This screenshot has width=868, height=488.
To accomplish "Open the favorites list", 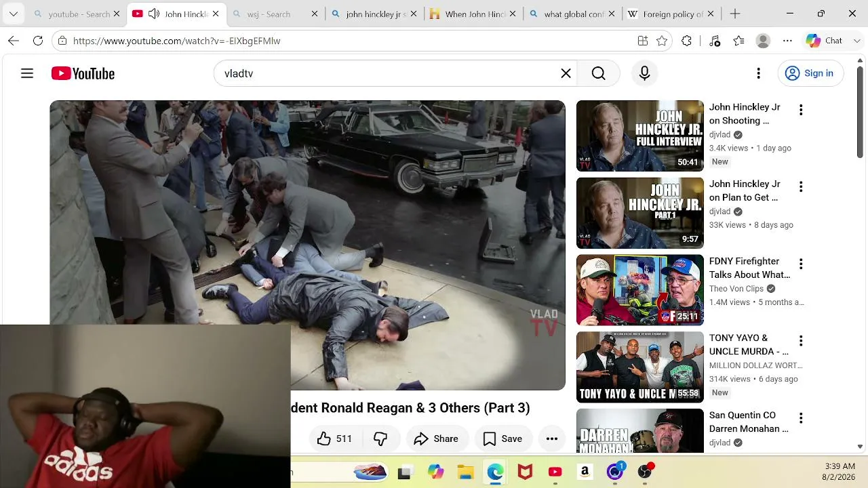I will [x=739, y=41].
